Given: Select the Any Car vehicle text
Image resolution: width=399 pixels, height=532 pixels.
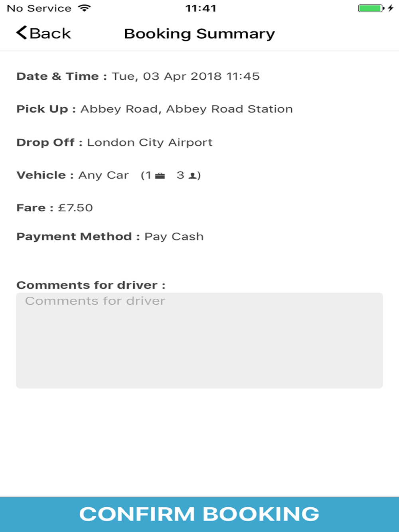Looking at the screenshot, I should (x=103, y=175).
